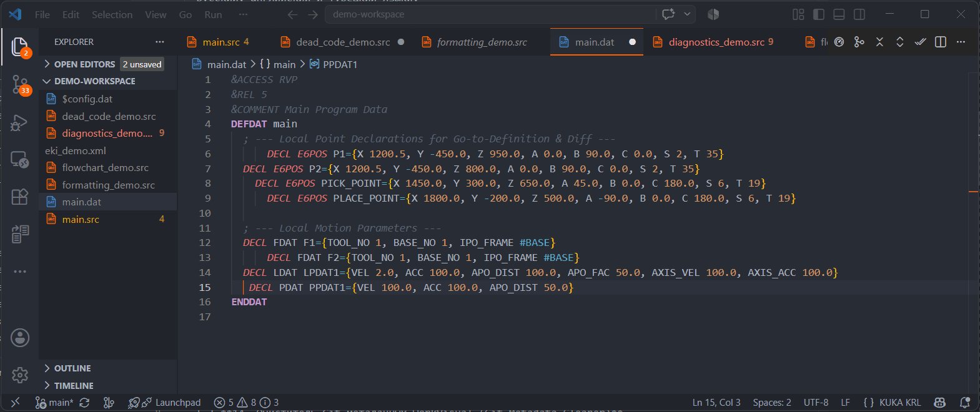The image size is (980, 412).
Task: Open the Go menu
Action: (186, 14)
